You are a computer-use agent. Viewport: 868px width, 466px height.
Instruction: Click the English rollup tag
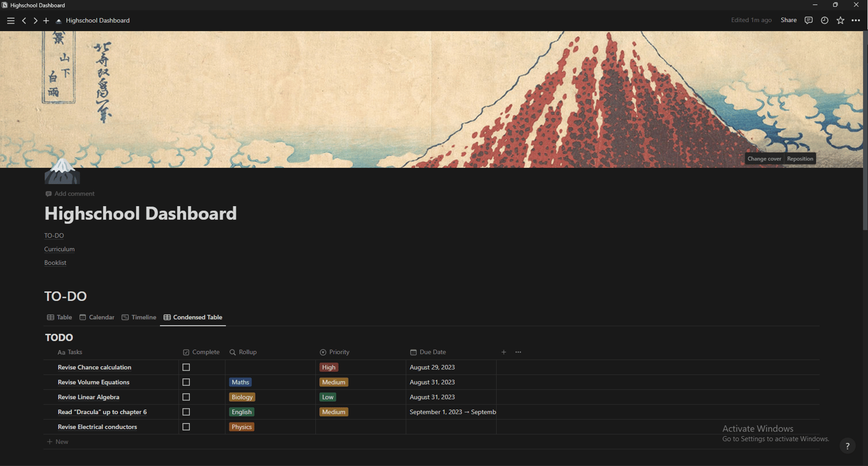click(241, 412)
